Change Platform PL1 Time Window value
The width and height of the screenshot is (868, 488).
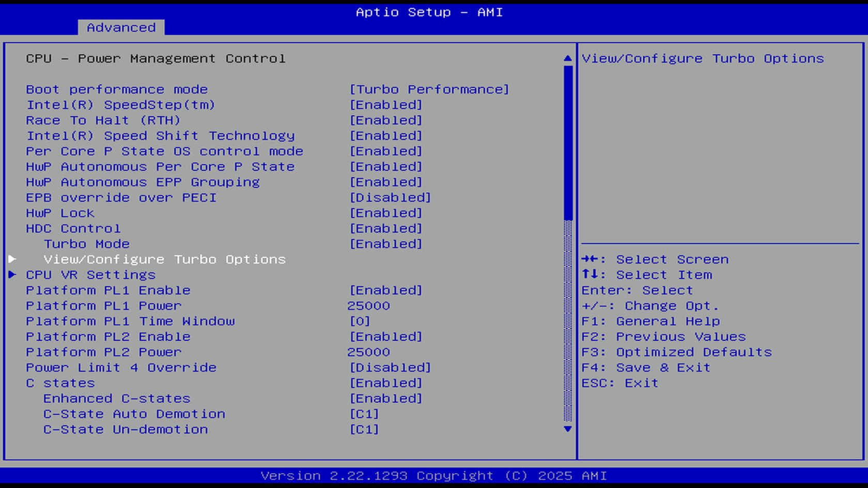[360, 321]
